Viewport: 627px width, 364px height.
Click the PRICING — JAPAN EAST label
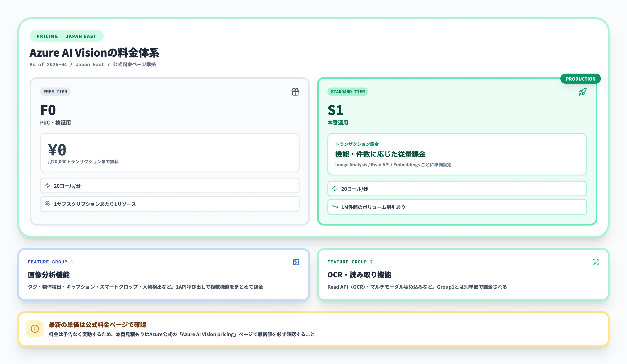point(66,36)
